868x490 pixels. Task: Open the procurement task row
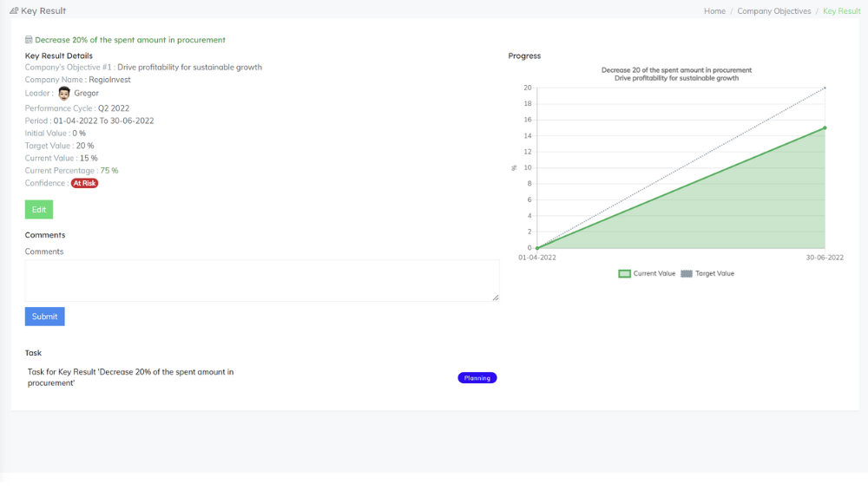pyautogui.click(x=130, y=377)
